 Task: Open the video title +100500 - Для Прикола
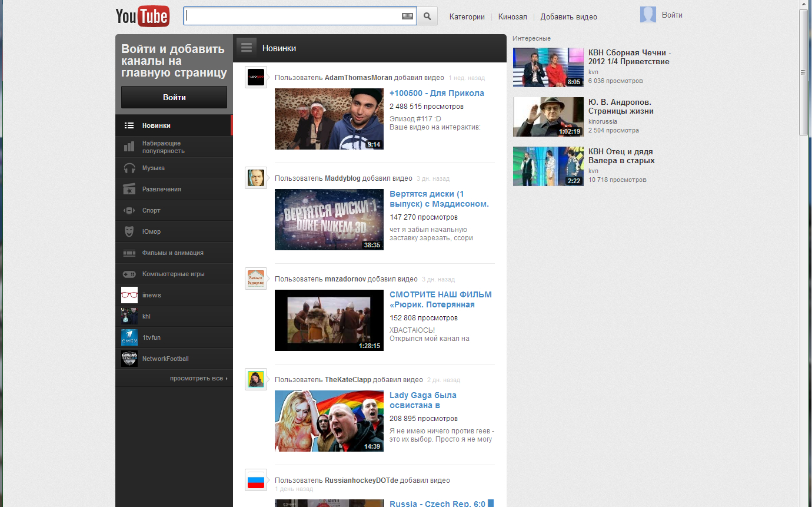click(437, 93)
